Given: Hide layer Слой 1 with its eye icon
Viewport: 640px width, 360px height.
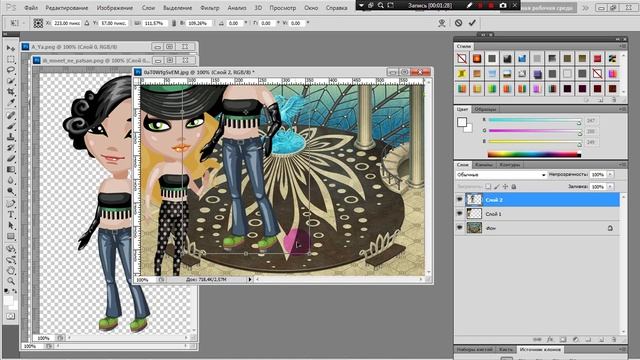Looking at the screenshot, I should point(460,213).
